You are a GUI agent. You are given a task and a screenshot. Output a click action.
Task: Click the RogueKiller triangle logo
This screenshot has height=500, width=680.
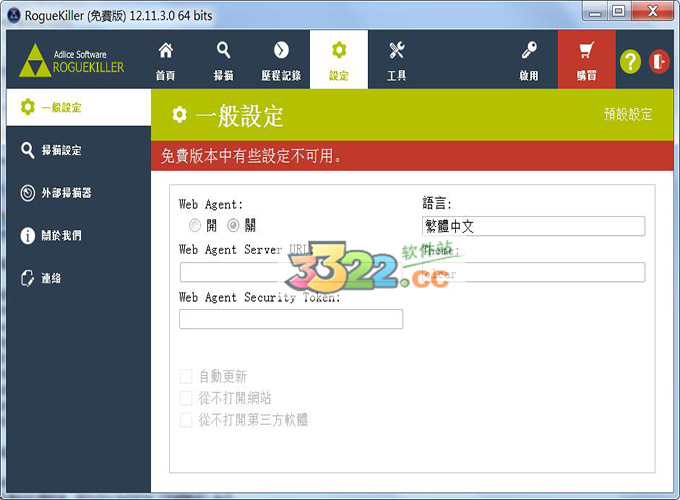pos(35,61)
